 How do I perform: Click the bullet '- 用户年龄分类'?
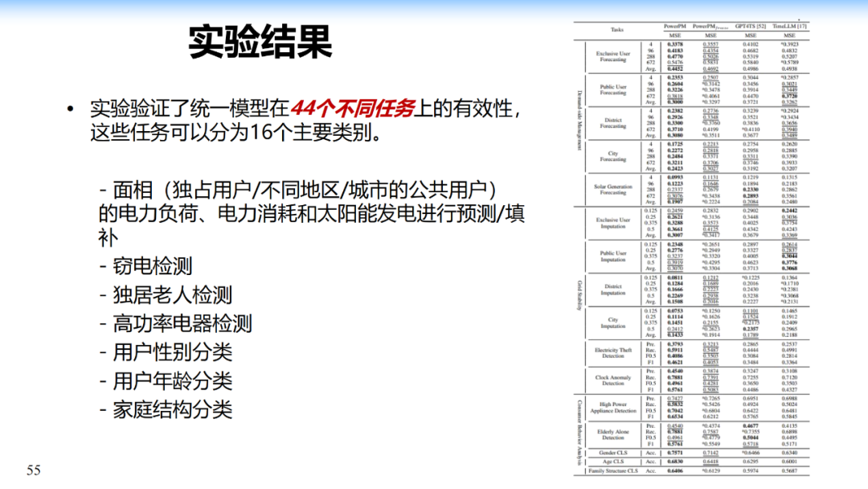click(166, 381)
